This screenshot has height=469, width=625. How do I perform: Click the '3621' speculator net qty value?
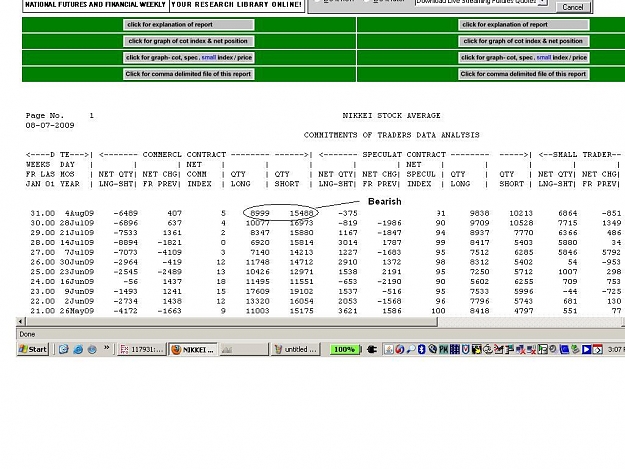[x=348, y=311]
